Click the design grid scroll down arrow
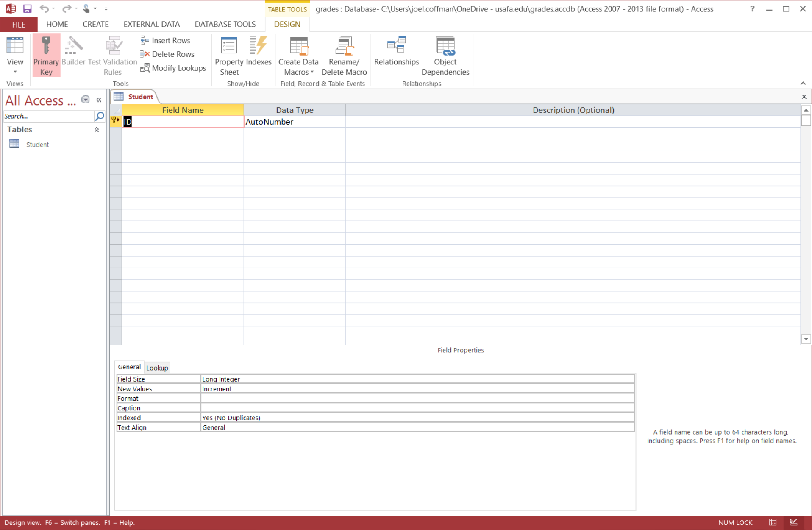This screenshot has width=812, height=530. click(x=806, y=339)
